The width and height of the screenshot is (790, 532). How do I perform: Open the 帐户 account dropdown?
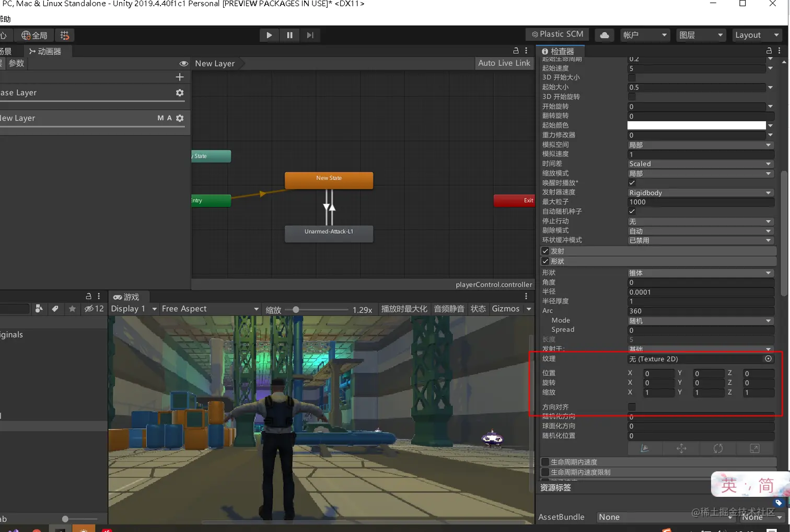tap(645, 35)
